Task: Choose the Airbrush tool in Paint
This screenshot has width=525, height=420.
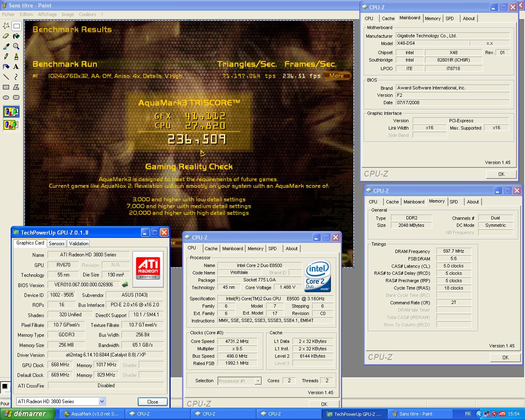Action: 6,67
